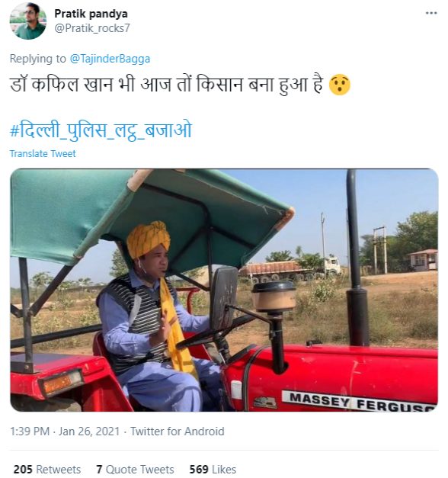The image size is (448, 478).
Task: Click the Jan 26, 2021 date
Action: pos(88,431)
